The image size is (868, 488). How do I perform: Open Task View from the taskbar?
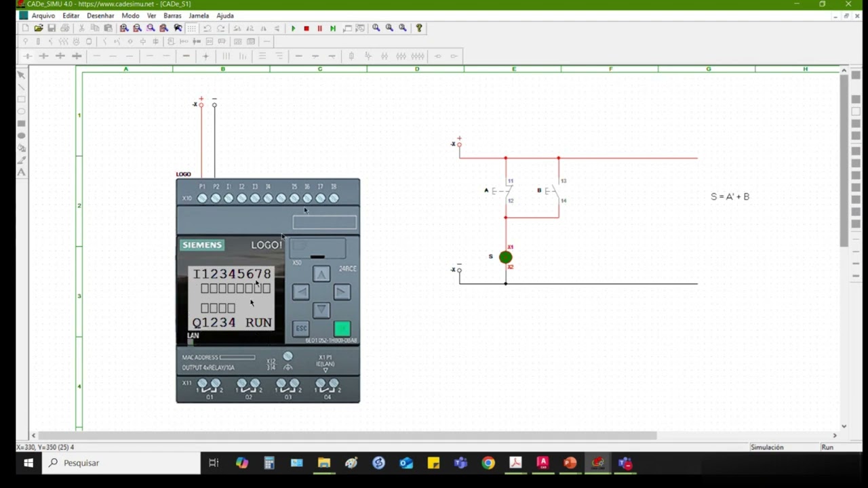coord(214,463)
